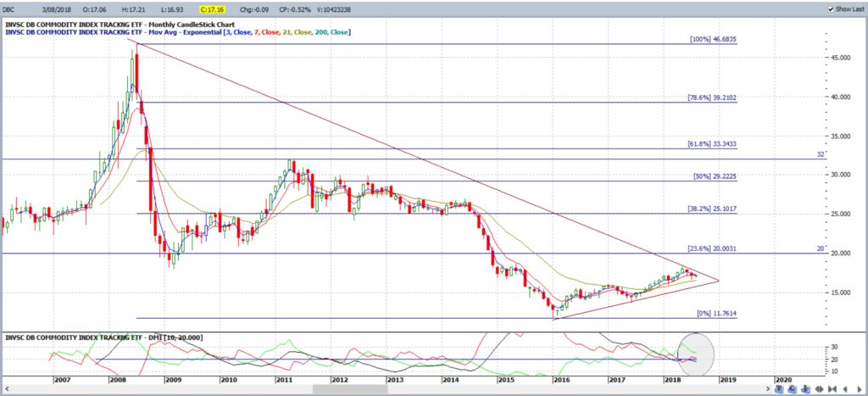Click the horizontal scrollbar right arrow
This screenshot has width=868, height=396.
click(768, 389)
